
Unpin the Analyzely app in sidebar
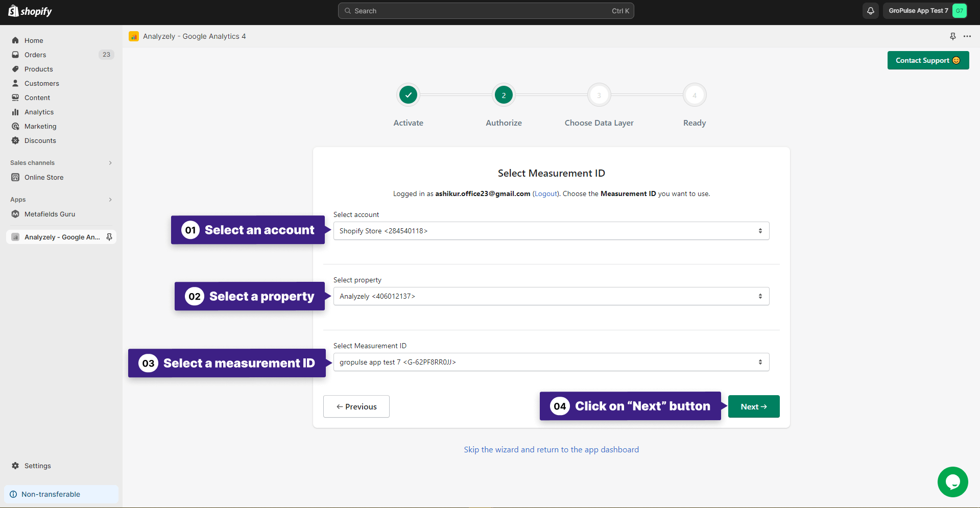[x=109, y=237]
